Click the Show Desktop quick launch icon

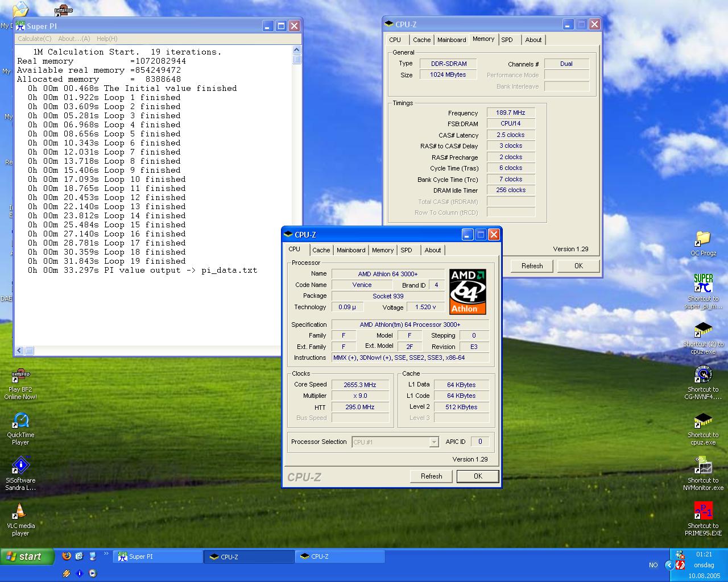click(92, 556)
